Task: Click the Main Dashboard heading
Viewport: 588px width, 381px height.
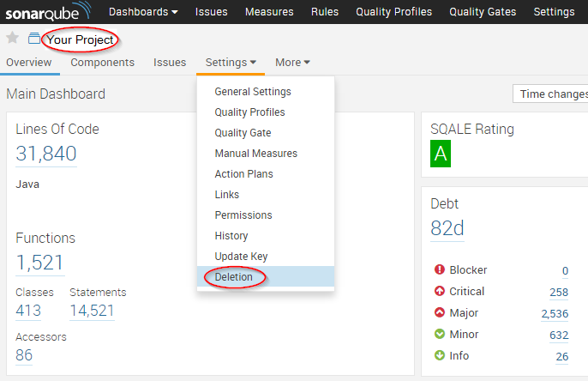Action: pos(56,94)
